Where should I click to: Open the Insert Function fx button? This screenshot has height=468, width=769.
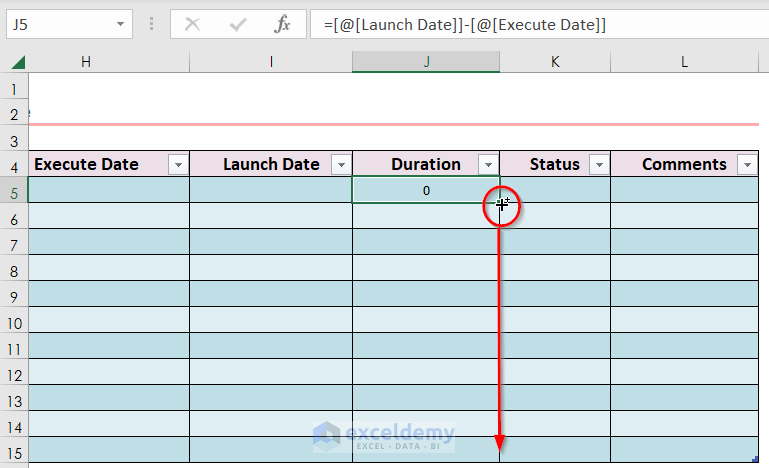pyautogui.click(x=282, y=24)
